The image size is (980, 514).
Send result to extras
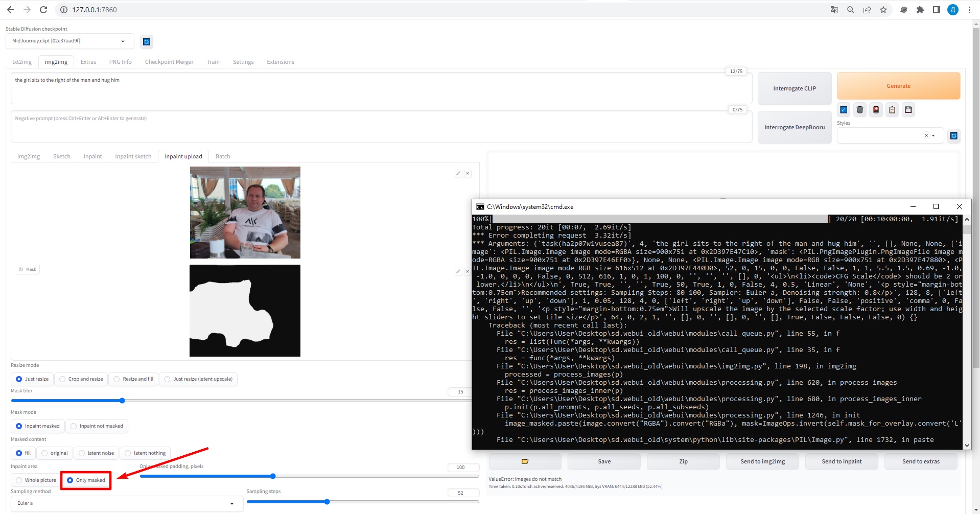[920, 461]
